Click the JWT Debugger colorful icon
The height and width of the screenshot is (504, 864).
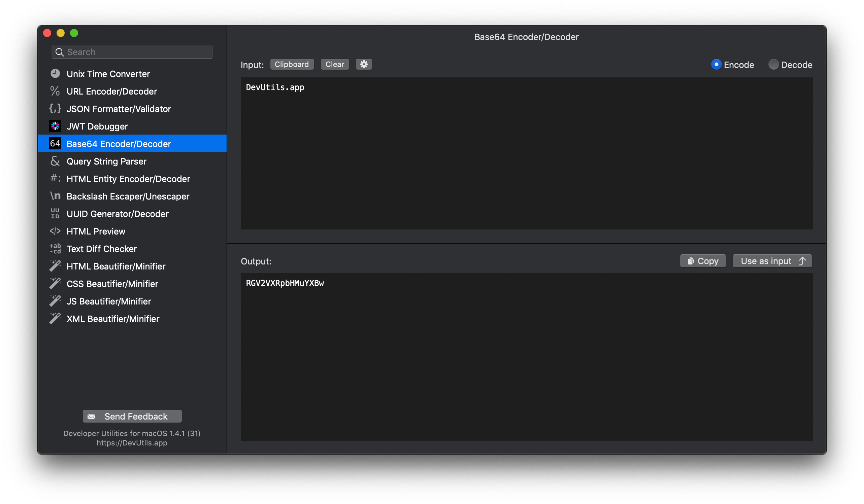coord(55,126)
